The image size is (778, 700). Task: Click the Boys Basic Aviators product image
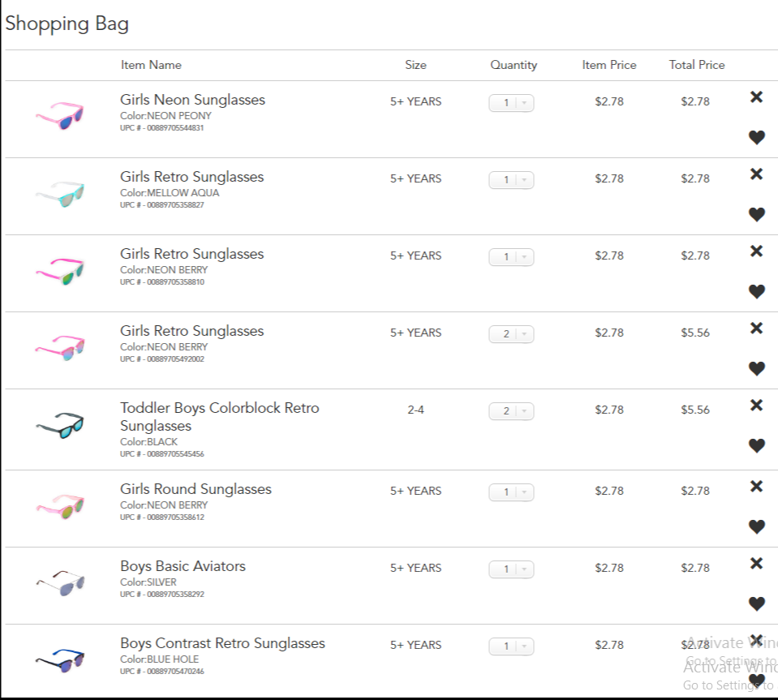coord(60,582)
